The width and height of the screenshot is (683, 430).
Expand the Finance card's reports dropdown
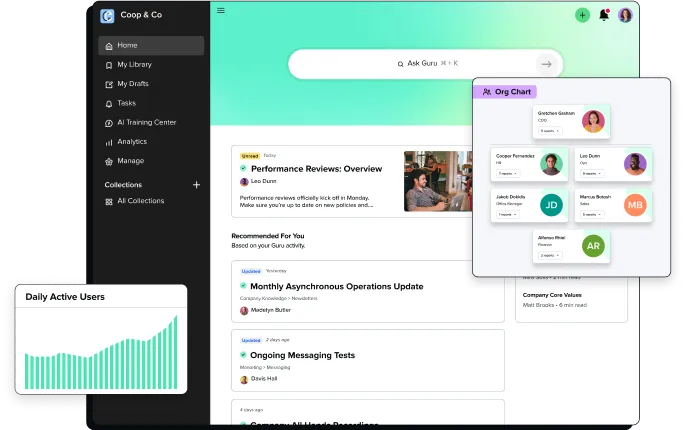550,255
